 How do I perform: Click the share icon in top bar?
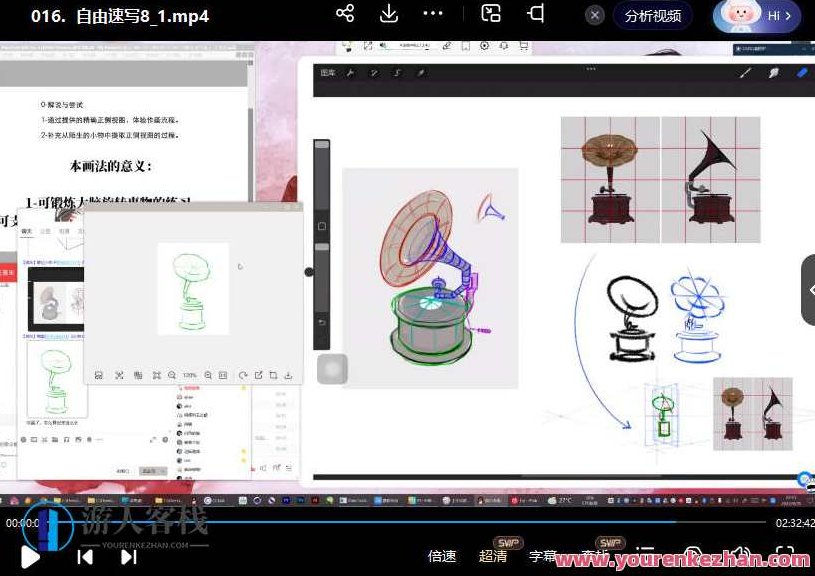pyautogui.click(x=345, y=14)
